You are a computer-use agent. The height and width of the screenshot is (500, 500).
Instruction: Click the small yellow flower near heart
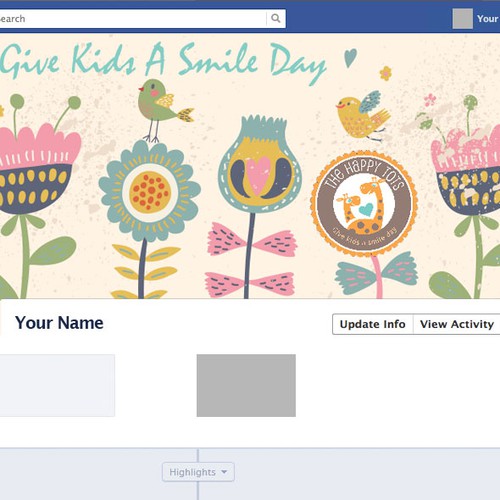[x=386, y=73]
